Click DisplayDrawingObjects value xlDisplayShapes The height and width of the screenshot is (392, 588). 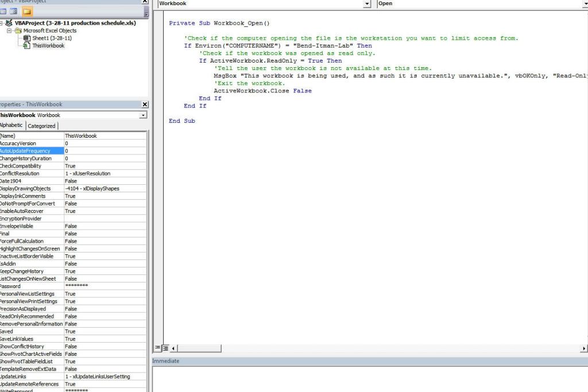pos(92,188)
